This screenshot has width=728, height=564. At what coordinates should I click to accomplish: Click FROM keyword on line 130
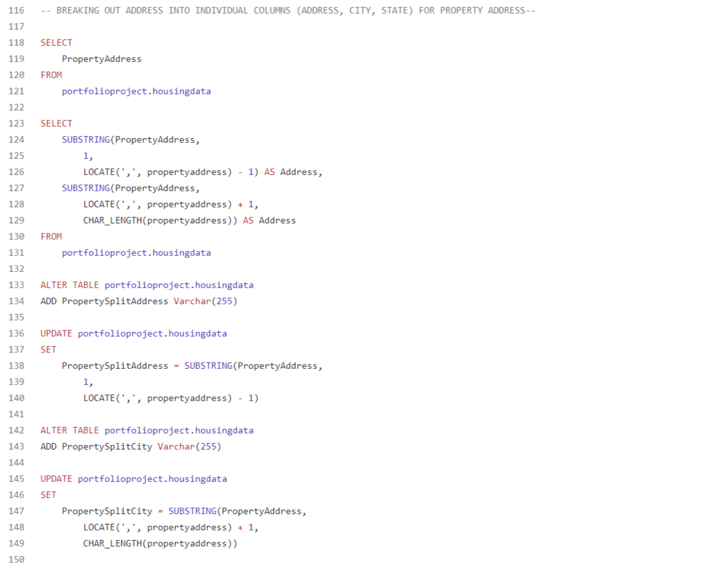pos(51,236)
